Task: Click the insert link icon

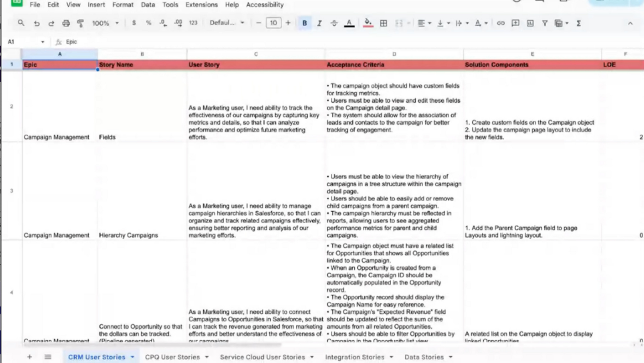Action: tap(500, 23)
